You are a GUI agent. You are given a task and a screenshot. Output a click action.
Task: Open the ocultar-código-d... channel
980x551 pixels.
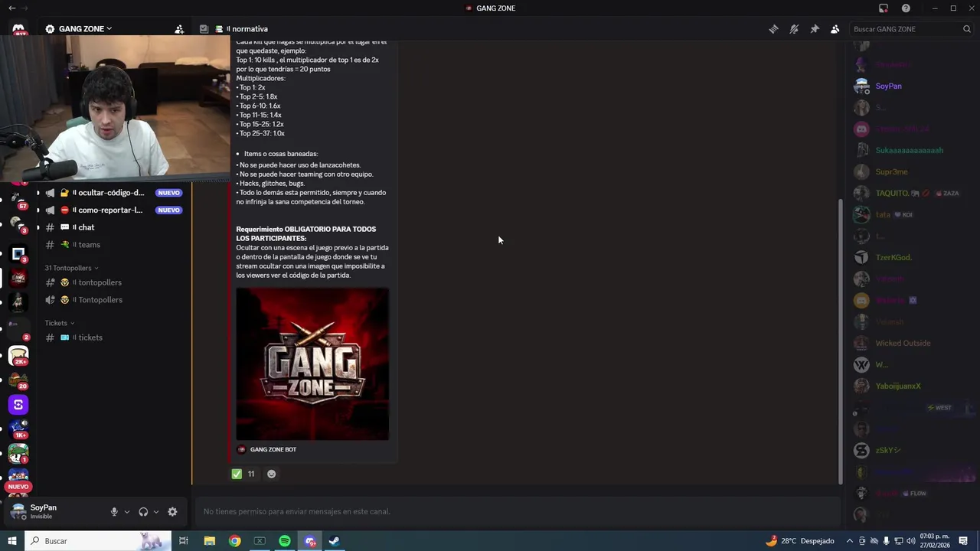113,193
